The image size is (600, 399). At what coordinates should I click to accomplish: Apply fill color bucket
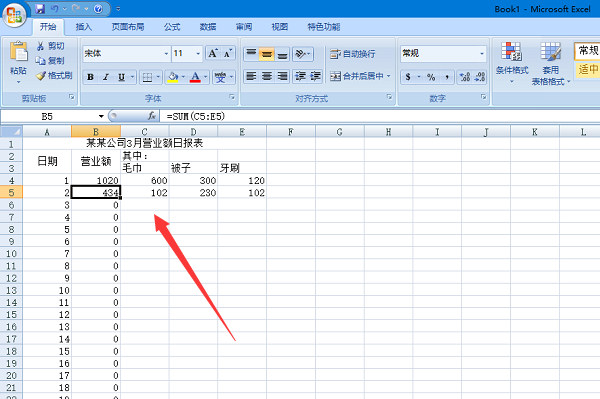coord(173,77)
